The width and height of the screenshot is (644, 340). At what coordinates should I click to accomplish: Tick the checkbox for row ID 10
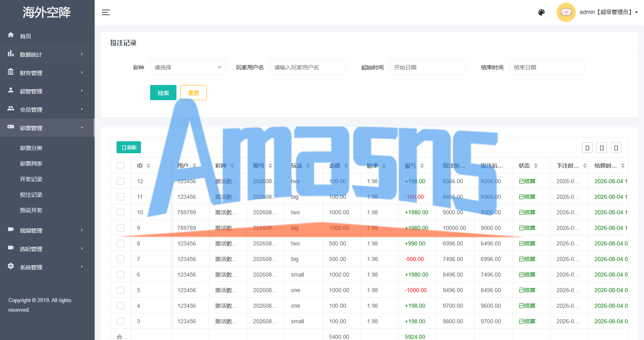point(121,212)
